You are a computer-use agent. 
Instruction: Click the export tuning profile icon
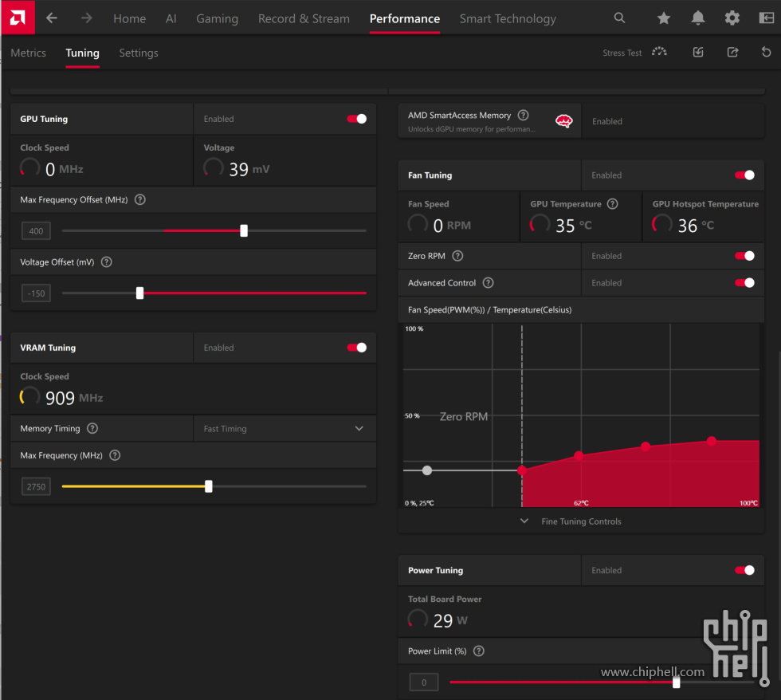[x=732, y=52]
